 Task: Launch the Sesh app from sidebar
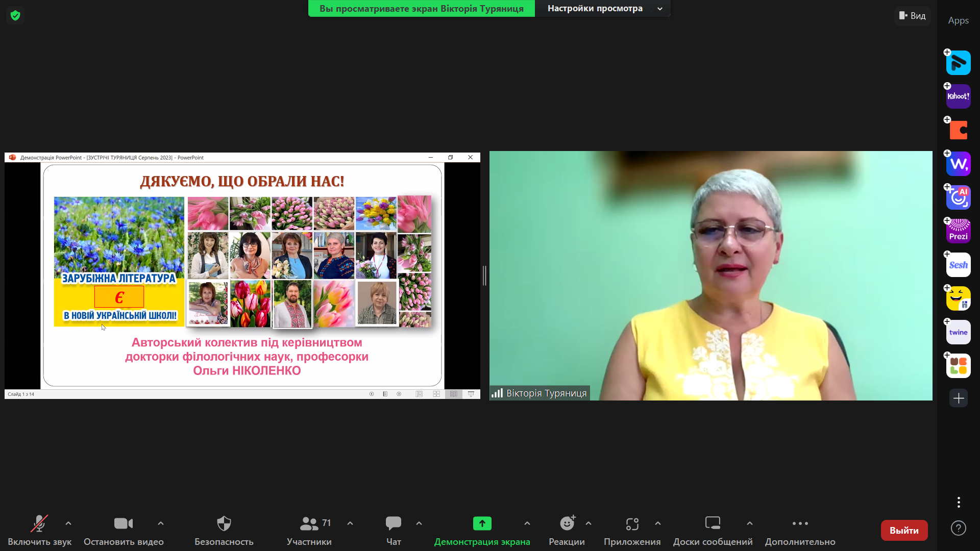pyautogui.click(x=958, y=265)
